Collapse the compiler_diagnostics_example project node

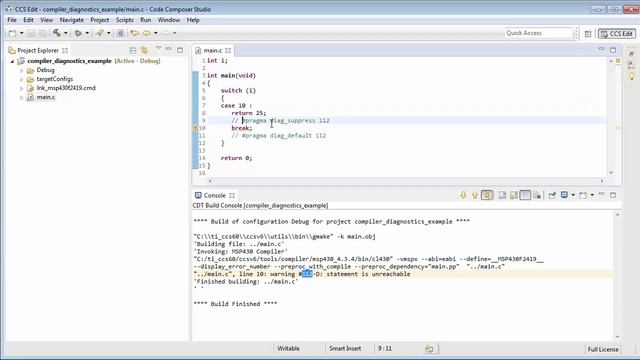click(x=12, y=61)
